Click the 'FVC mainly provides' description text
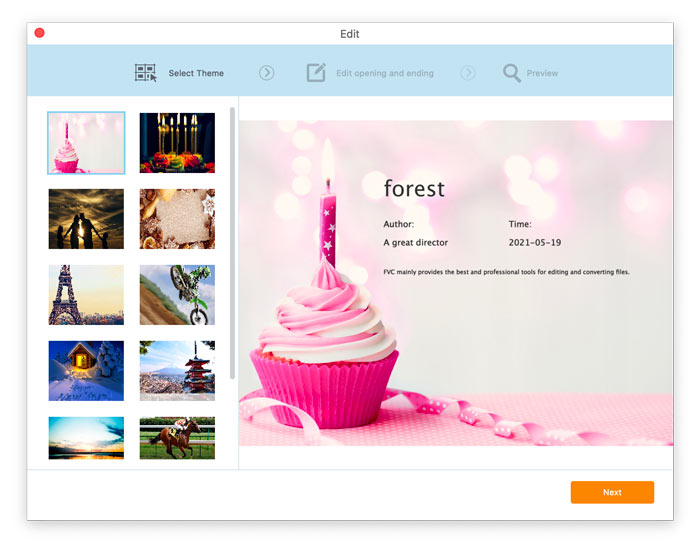The width and height of the screenshot is (700, 551). [x=506, y=271]
